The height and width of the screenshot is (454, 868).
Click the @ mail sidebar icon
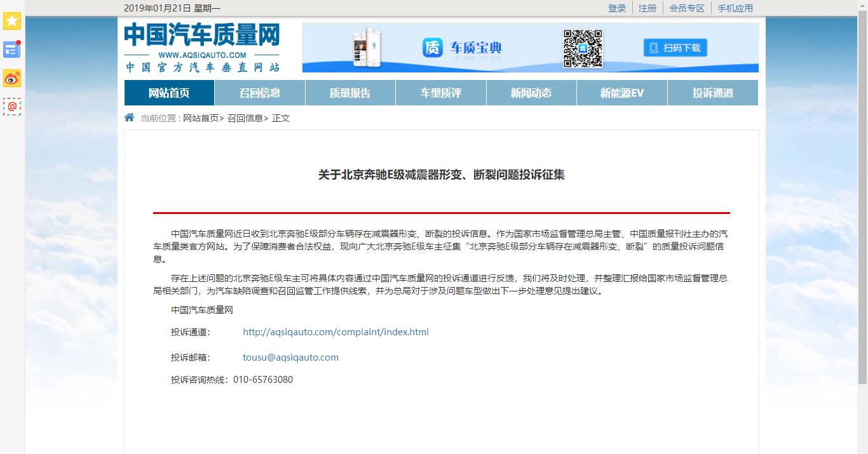[12, 107]
